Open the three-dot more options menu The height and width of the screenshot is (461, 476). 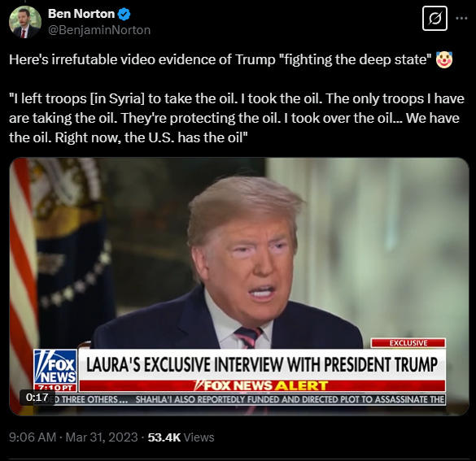pyautogui.click(x=461, y=19)
